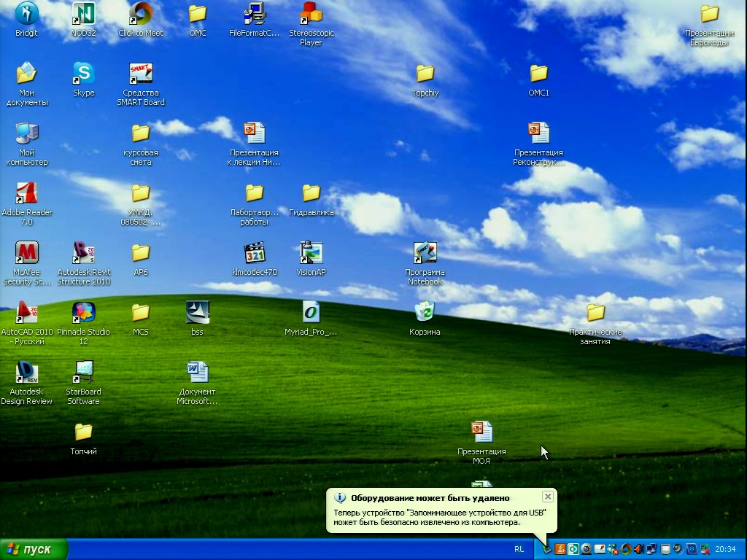
Task: Select the AutoCAD 2010 - Русский shortcut
Action: (x=27, y=323)
